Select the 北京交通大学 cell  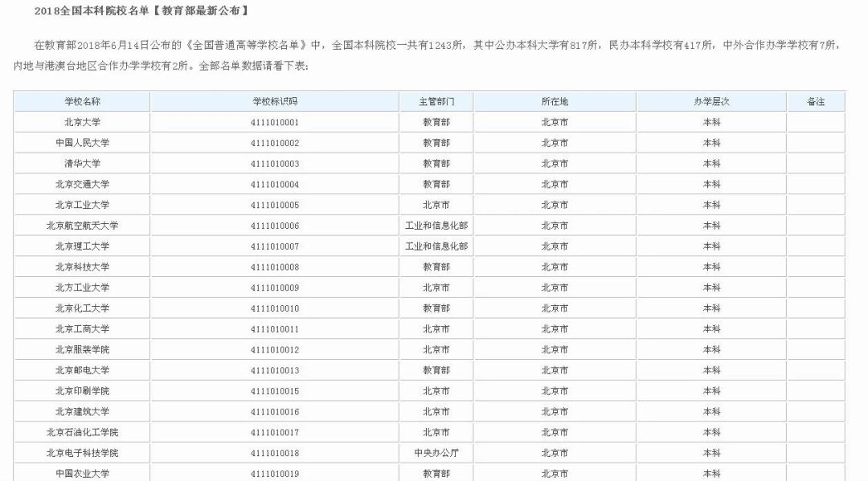(82, 184)
